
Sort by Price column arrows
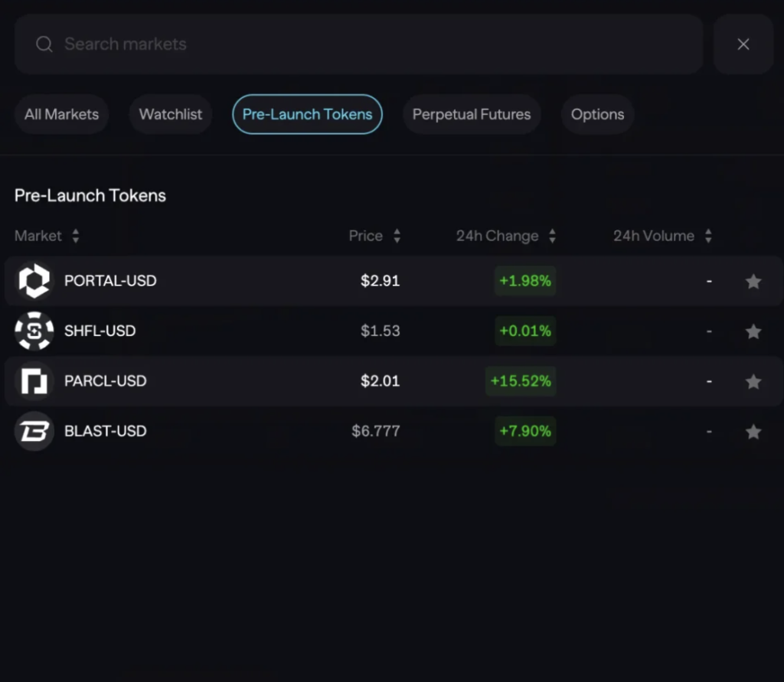pyautogui.click(x=397, y=236)
